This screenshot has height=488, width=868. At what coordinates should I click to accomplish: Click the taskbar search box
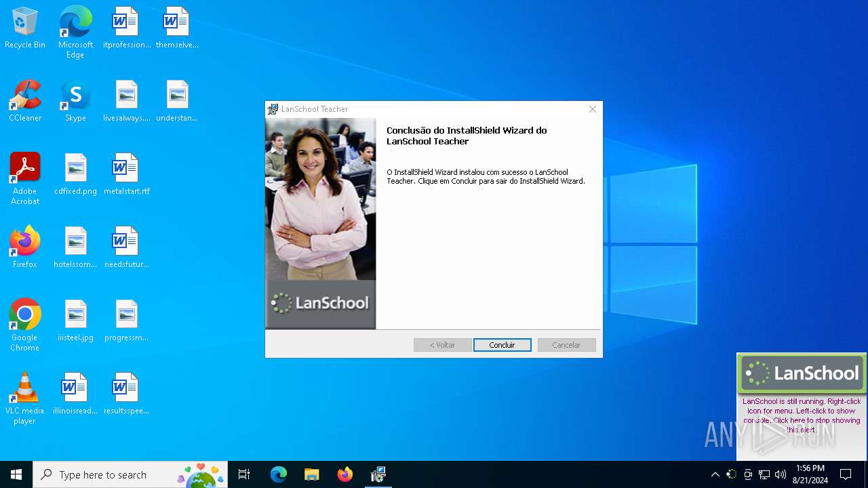click(x=130, y=474)
